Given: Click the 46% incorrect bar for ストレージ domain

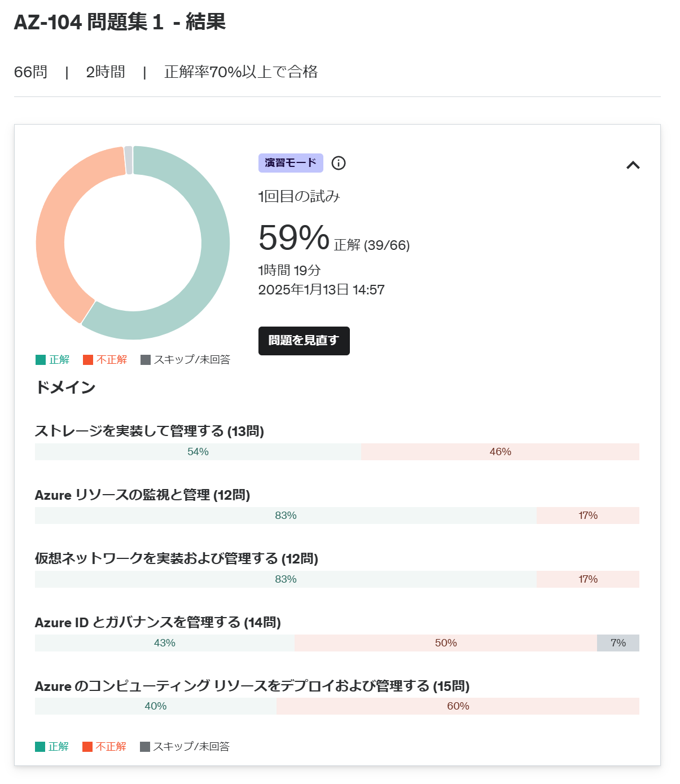Looking at the screenshot, I should coord(500,452).
